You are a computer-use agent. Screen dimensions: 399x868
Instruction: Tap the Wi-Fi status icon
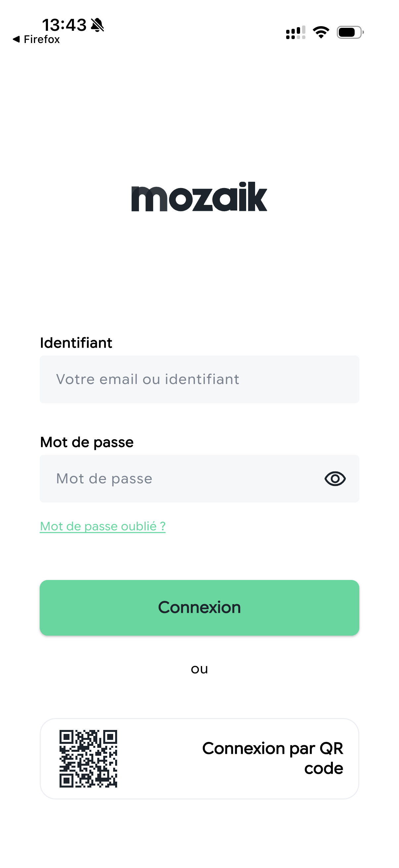[321, 32]
